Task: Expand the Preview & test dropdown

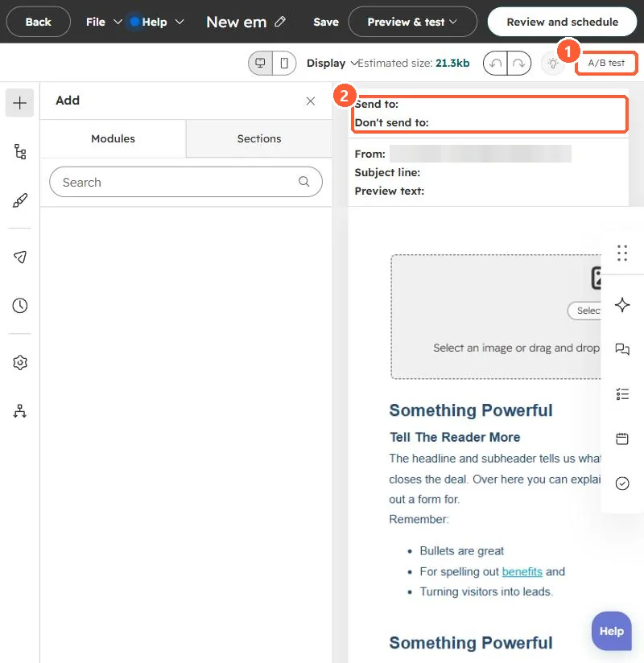Action: [412, 22]
